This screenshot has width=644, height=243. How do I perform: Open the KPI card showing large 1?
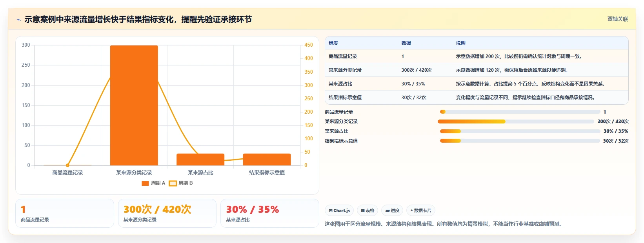65,213
